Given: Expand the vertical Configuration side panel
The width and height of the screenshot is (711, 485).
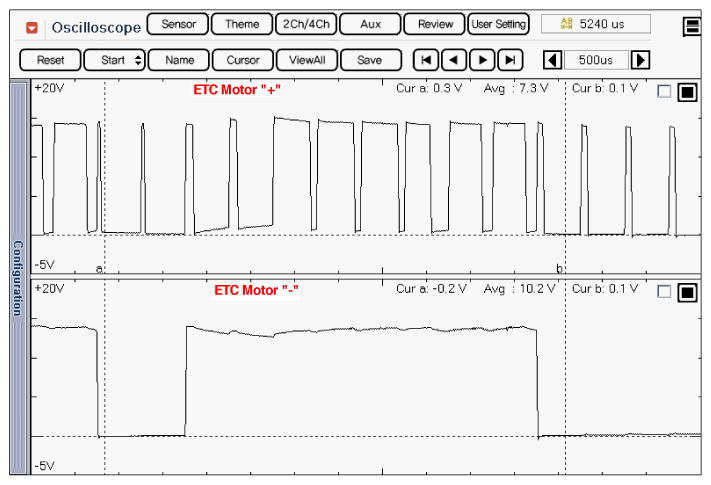Looking at the screenshot, I should (17, 278).
